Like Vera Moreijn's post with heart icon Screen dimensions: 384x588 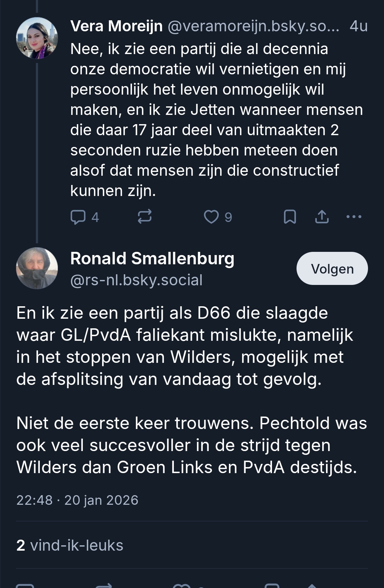[211, 217]
